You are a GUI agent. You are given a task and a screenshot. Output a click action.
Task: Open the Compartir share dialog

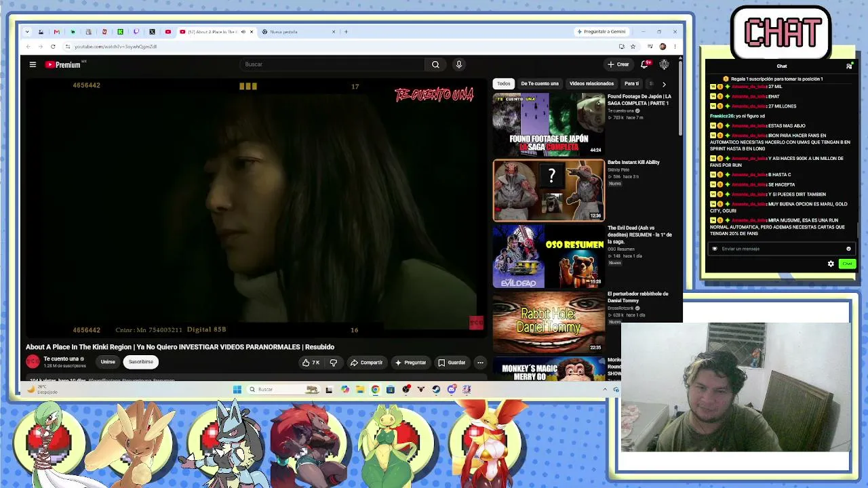pyautogui.click(x=366, y=363)
